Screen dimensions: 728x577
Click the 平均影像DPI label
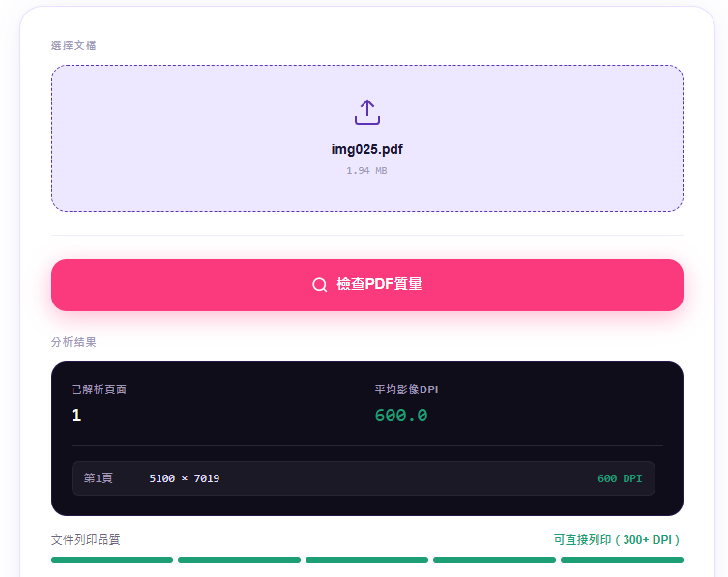point(406,389)
